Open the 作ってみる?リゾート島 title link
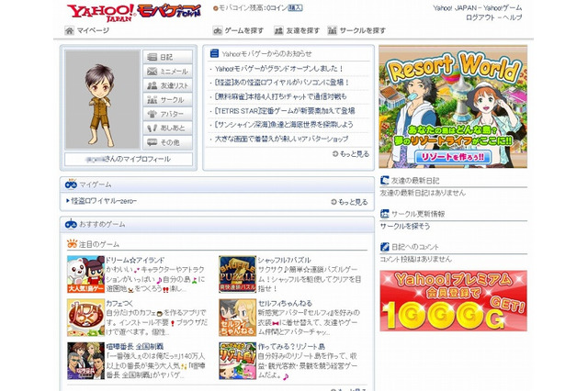 click(x=291, y=346)
